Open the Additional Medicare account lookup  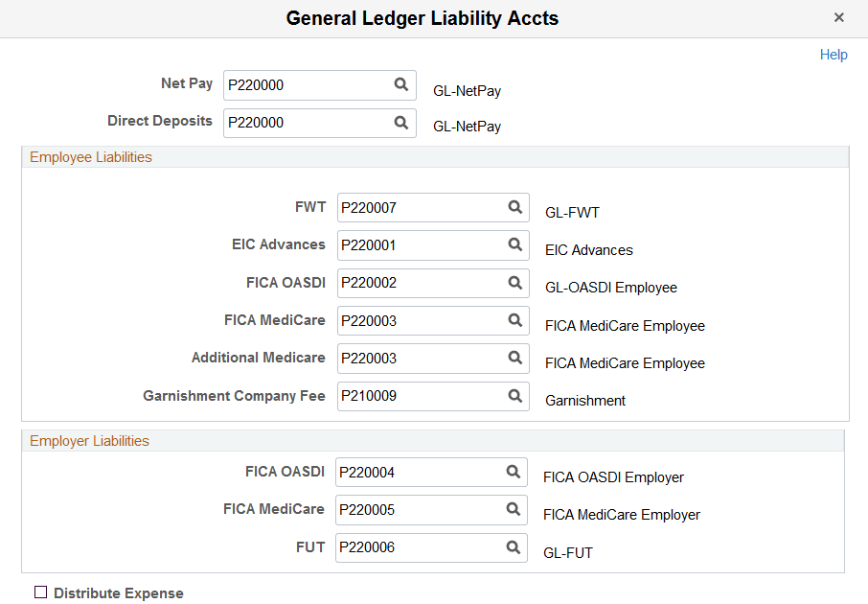pyautogui.click(x=514, y=358)
